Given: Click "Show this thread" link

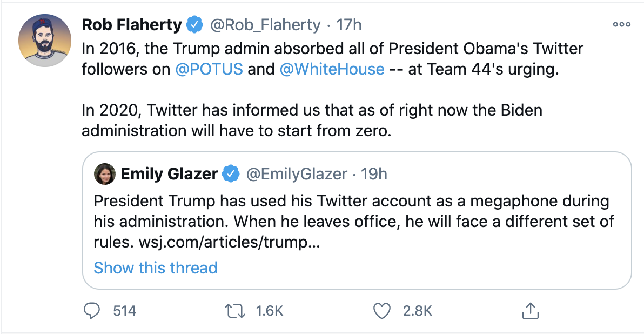Looking at the screenshot, I should pos(156,268).
